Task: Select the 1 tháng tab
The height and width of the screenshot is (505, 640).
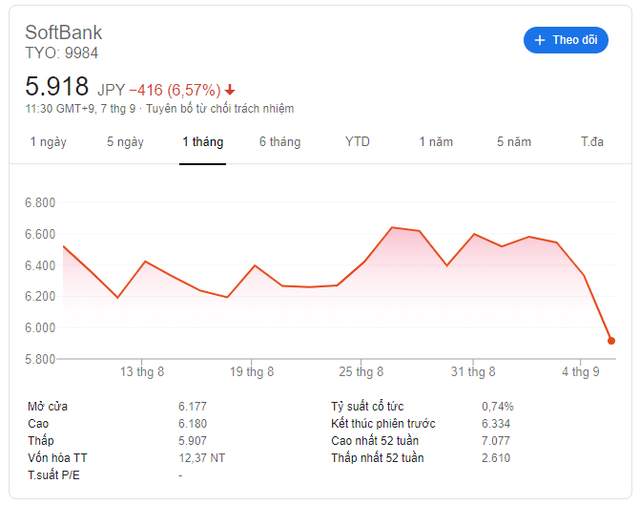Action: tap(203, 142)
